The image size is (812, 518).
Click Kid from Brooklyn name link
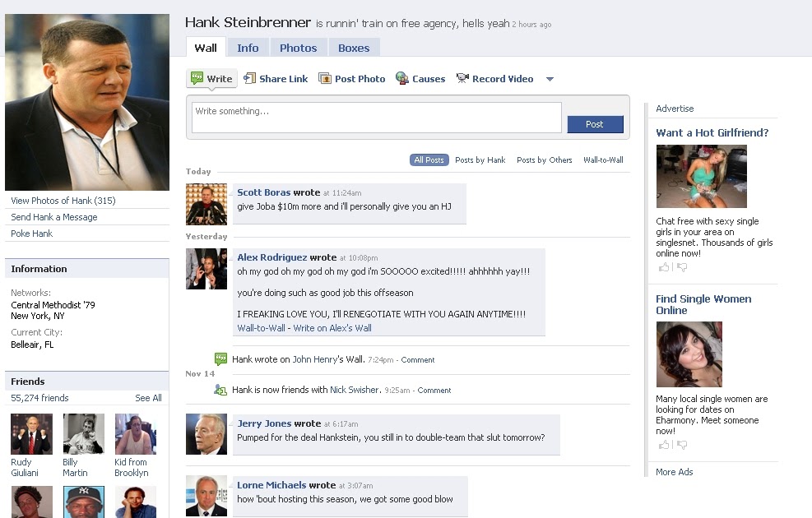click(131, 467)
